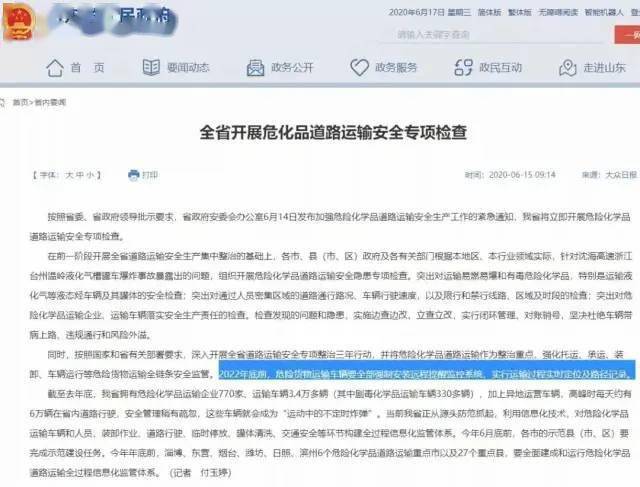
Task: Click the house icon beside 首页
Action: click(x=55, y=68)
